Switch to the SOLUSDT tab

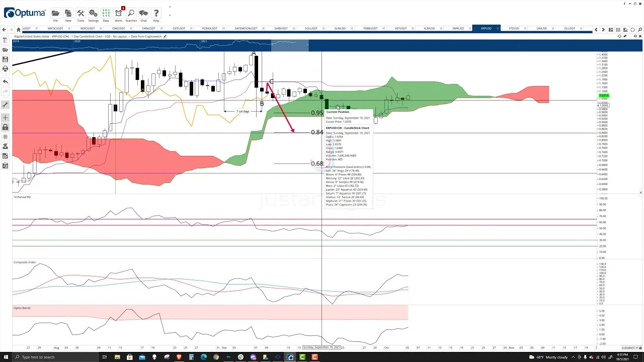(x=311, y=29)
